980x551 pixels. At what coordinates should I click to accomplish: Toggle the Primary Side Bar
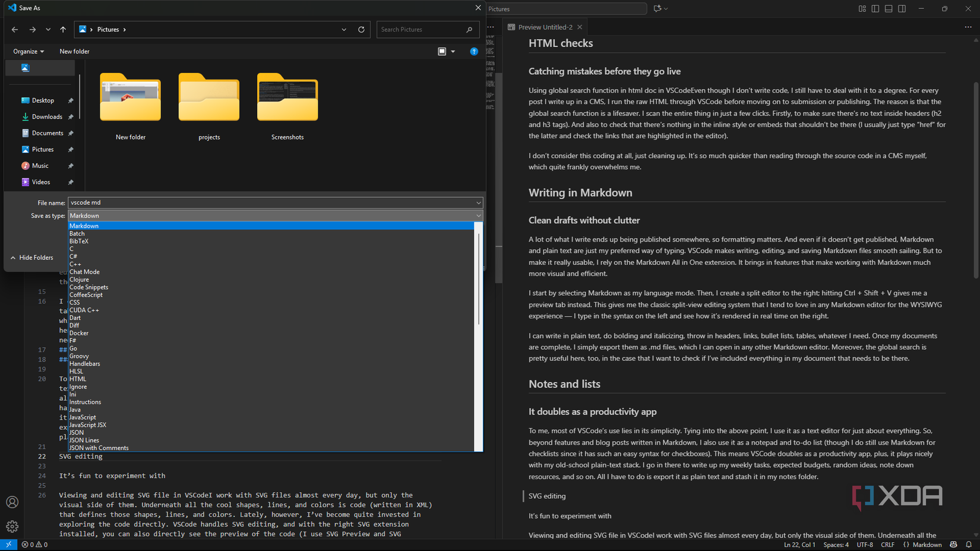875,9
